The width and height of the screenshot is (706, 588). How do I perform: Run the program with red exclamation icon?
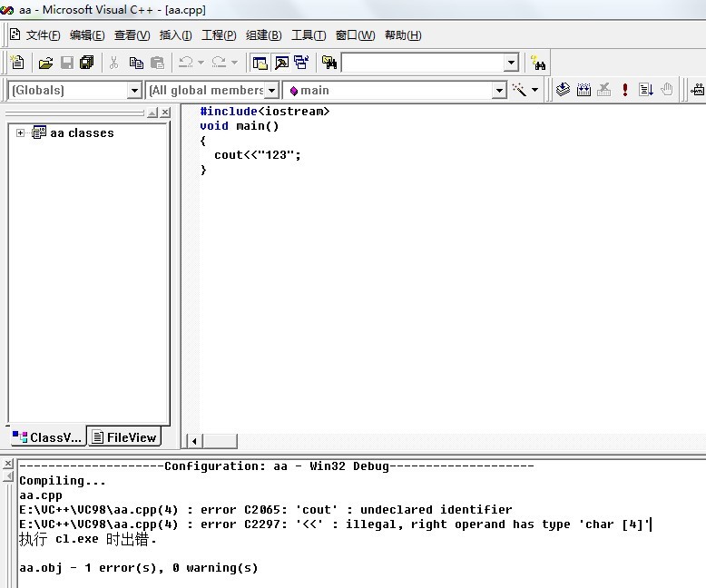[625, 90]
